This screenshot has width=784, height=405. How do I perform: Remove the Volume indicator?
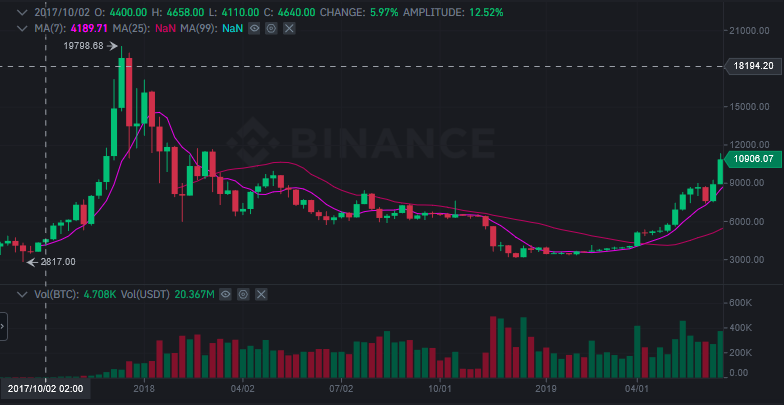pos(261,295)
